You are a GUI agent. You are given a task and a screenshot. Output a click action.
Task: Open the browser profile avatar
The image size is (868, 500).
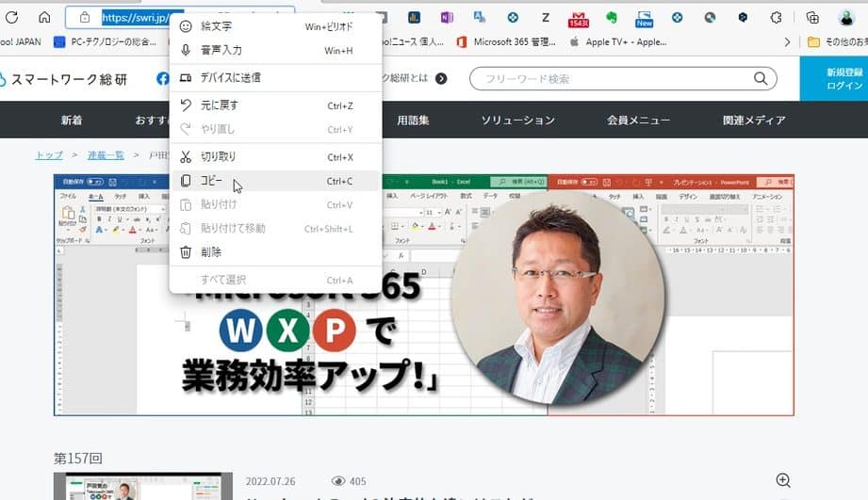(845, 17)
